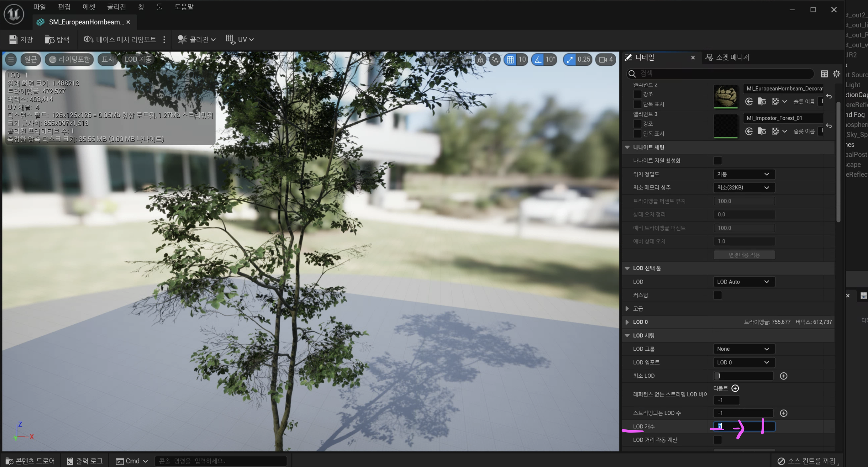This screenshot has width=868, height=467.
Task: Click the 원근 perspective button
Action: click(x=31, y=60)
